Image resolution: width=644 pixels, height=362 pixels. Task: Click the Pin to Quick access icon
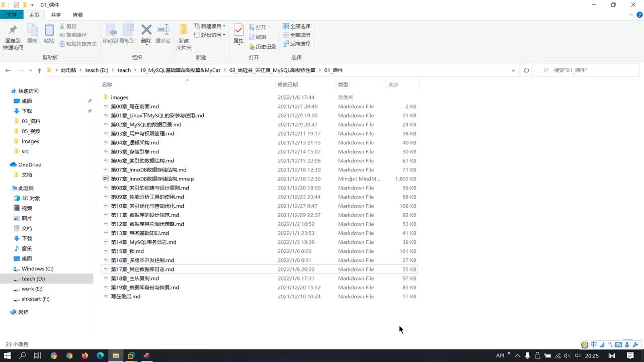[x=13, y=30]
